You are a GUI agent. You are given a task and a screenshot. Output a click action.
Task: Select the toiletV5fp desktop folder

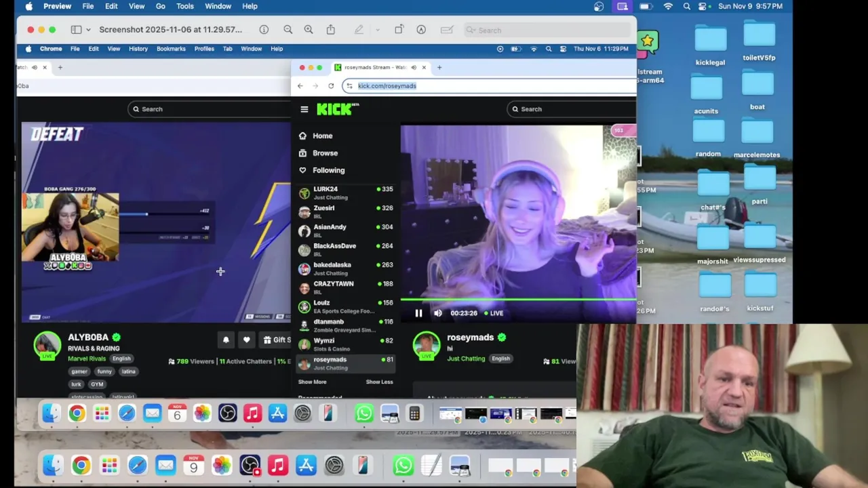coord(759,41)
